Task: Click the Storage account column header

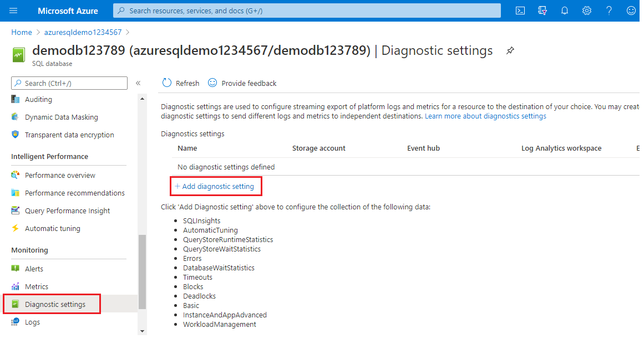Action: (x=319, y=148)
